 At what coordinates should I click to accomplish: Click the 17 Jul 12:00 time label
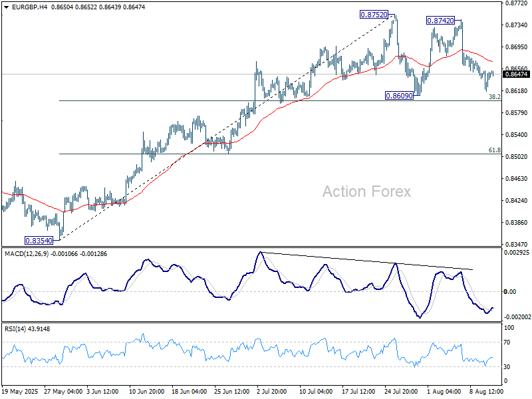[358, 391]
